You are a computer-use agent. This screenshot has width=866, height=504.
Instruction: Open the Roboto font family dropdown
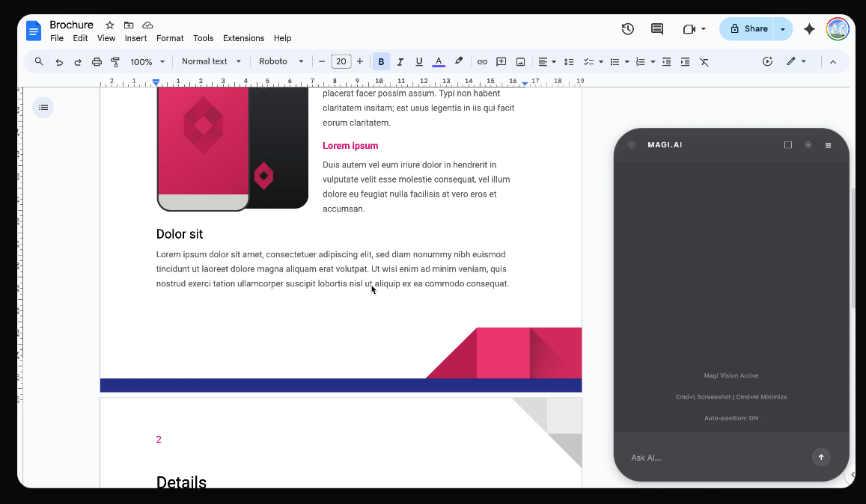(281, 61)
